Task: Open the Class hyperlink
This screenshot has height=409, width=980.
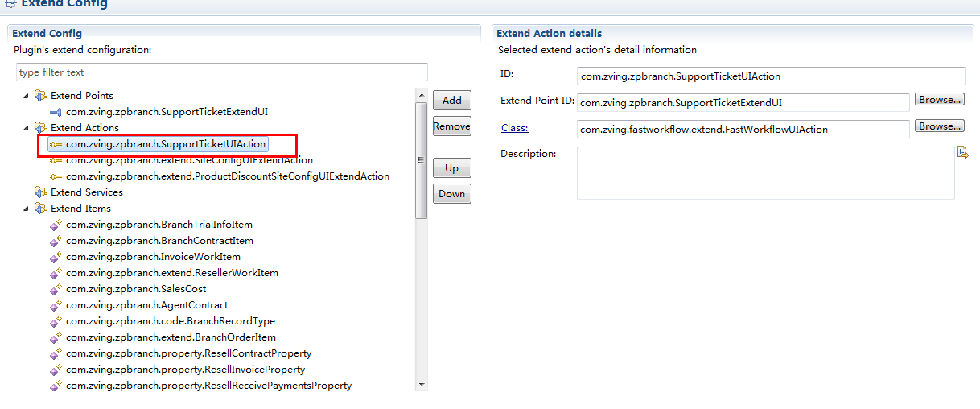Action: pyautogui.click(x=514, y=128)
